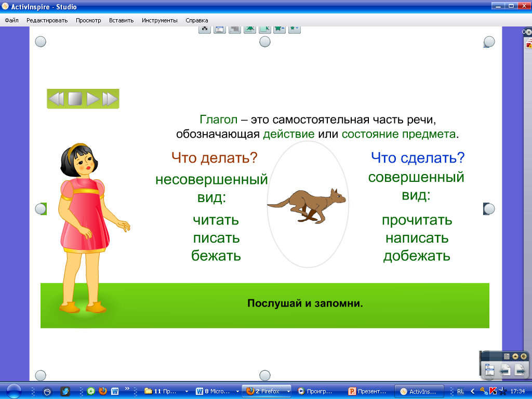Open the object edit menu icon
Screen dimensions: 532x399
pos(220,29)
